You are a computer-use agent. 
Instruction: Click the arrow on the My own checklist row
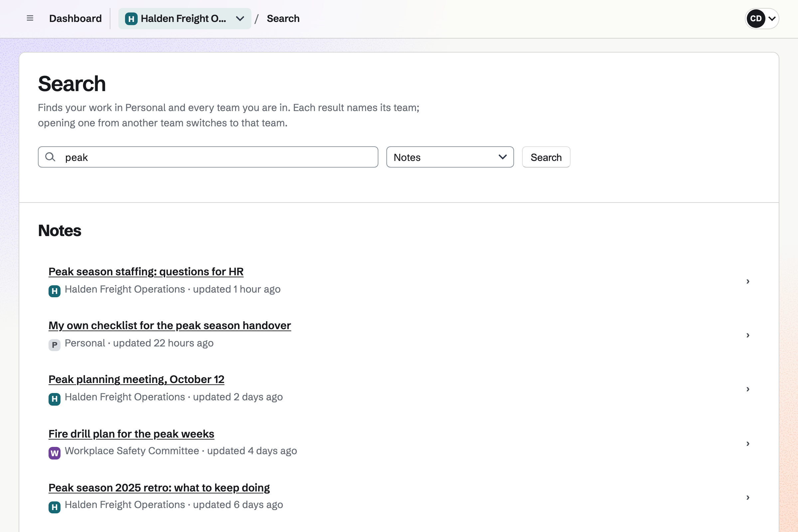[x=748, y=335]
